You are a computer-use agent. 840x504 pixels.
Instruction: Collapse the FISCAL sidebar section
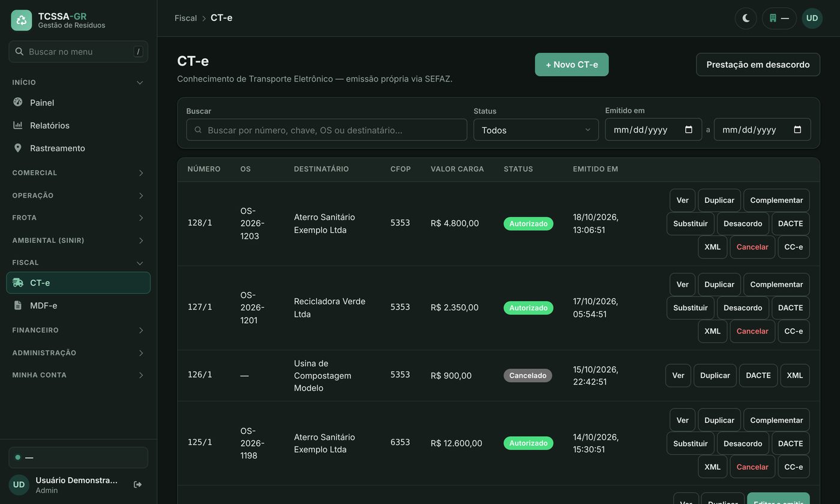pyautogui.click(x=78, y=263)
